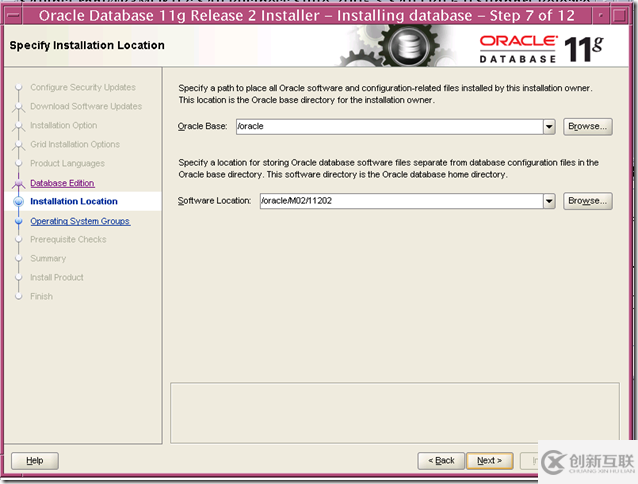Go to the Database Edition step

(62, 183)
